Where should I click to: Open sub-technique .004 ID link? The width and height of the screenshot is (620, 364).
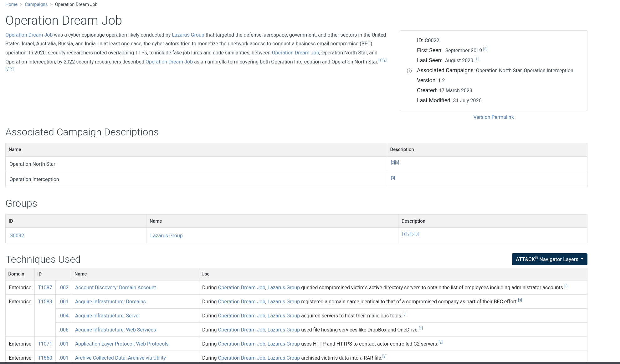(x=64, y=316)
